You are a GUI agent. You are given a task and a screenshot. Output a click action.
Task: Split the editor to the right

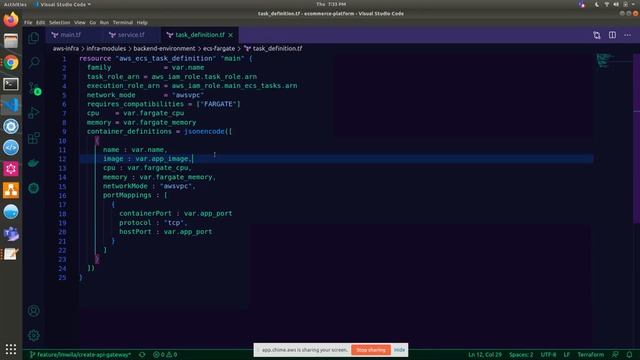612,35
